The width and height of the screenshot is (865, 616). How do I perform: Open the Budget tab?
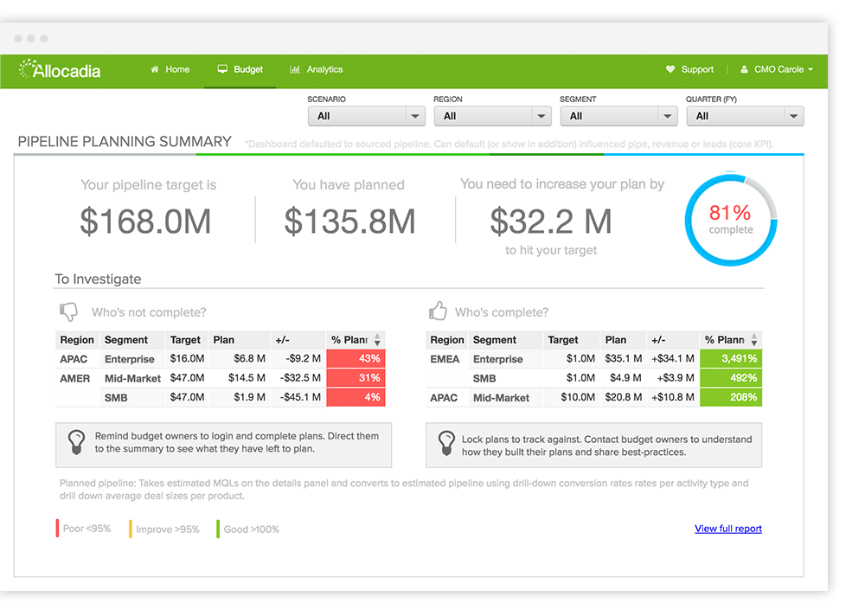click(240, 69)
